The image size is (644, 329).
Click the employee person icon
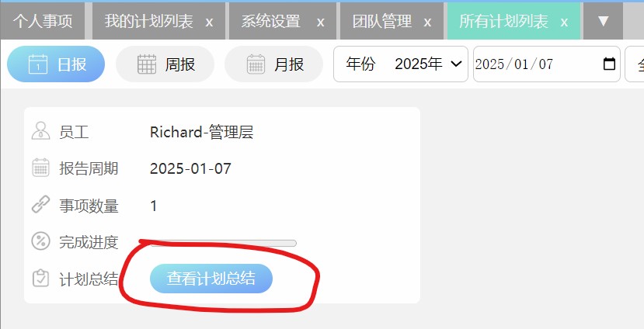point(40,131)
